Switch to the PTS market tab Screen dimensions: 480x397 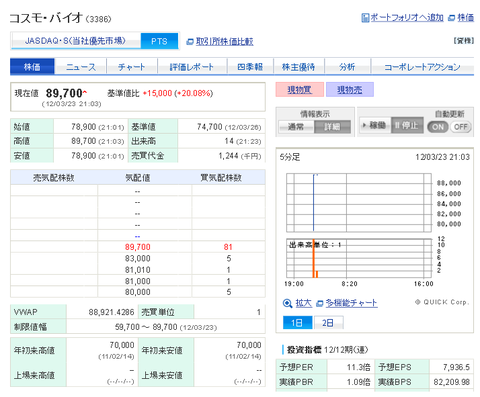pyautogui.click(x=159, y=41)
